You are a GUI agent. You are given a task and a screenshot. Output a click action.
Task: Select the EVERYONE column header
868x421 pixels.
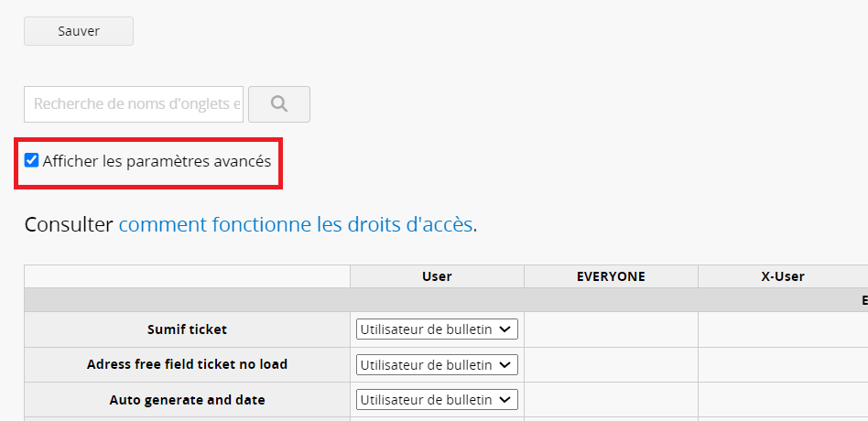pyautogui.click(x=611, y=276)
